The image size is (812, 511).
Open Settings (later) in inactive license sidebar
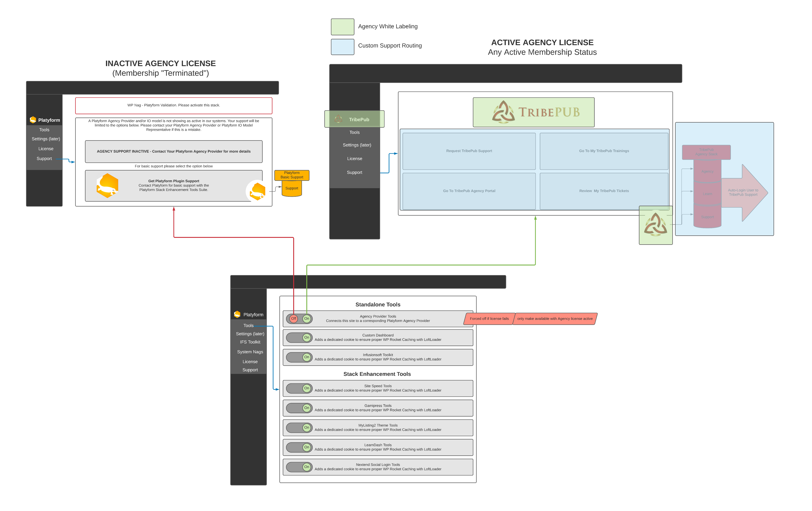point(46,139)
